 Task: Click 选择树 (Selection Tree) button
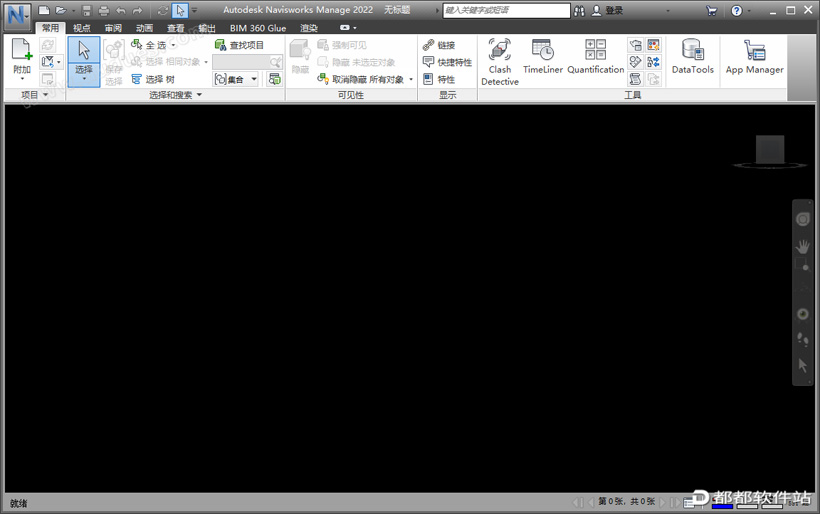[x=153, y=79]
